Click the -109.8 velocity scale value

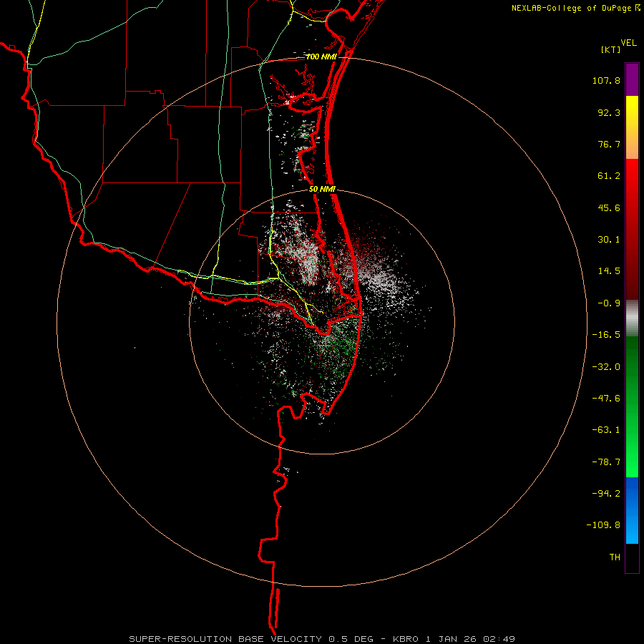(603, 525)
